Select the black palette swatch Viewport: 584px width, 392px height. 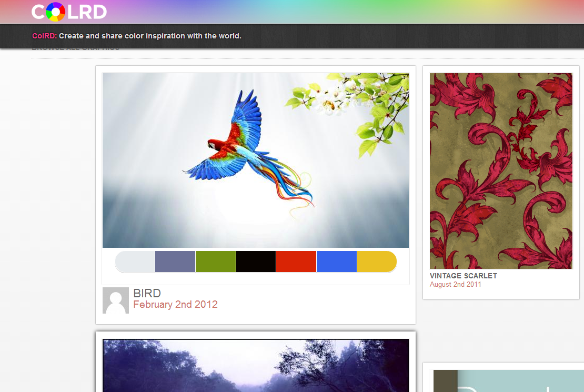click(x=256, y=262)
